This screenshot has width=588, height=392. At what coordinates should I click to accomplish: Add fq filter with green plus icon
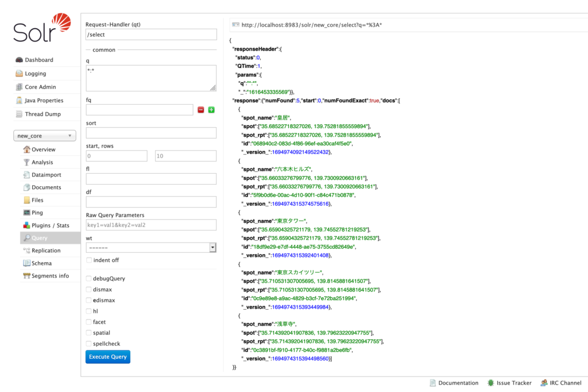(211, 110)
